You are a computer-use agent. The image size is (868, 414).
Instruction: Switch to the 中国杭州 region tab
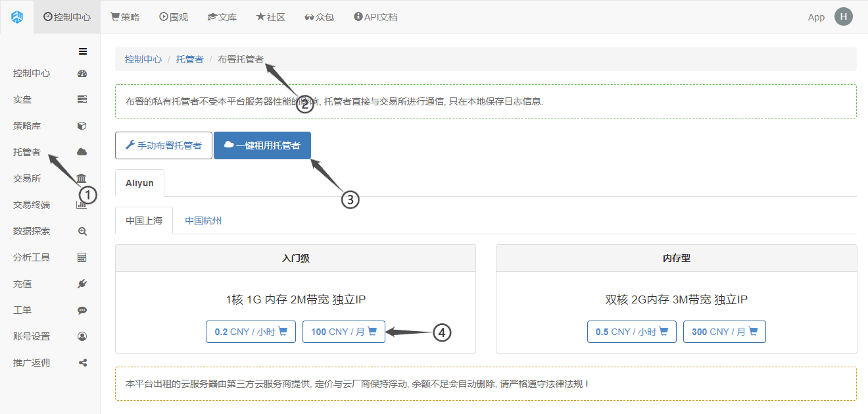tap(203, 221)
